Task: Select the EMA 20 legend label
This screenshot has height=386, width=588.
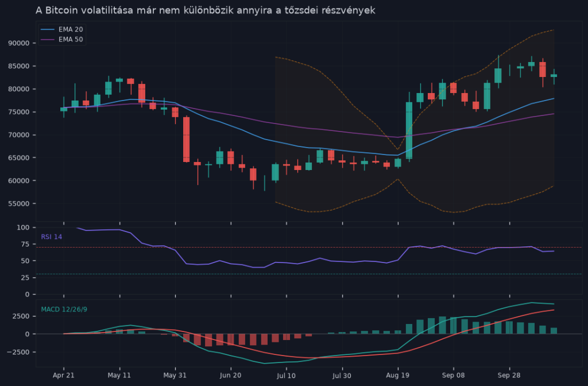Action: 71,29
